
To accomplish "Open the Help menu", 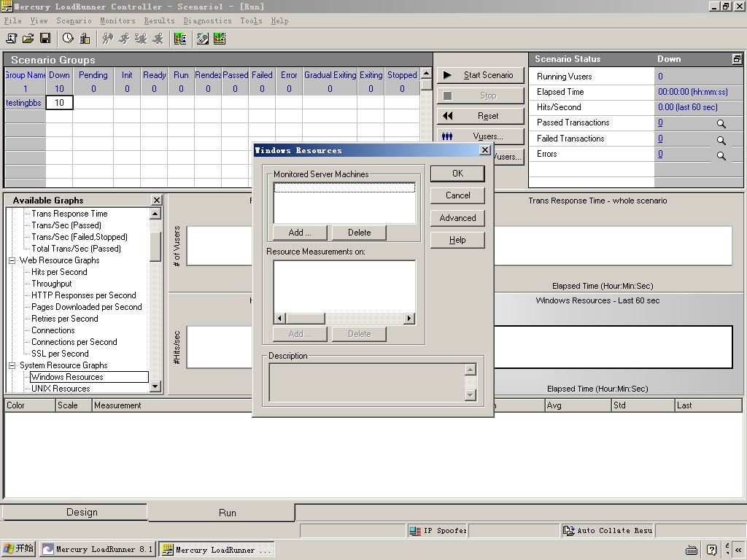I will pyautogui.click(x=279, y=21).
